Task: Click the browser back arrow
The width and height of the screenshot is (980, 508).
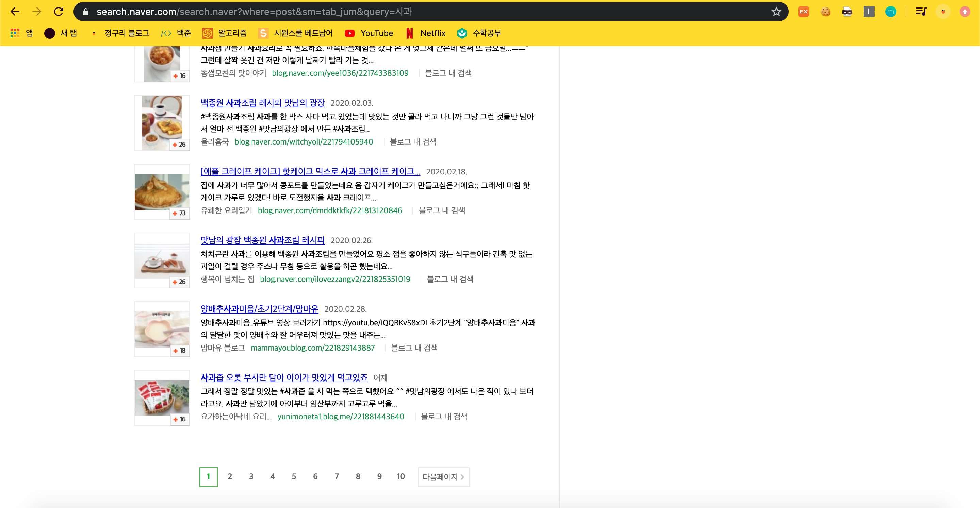Action: point(15,12)
